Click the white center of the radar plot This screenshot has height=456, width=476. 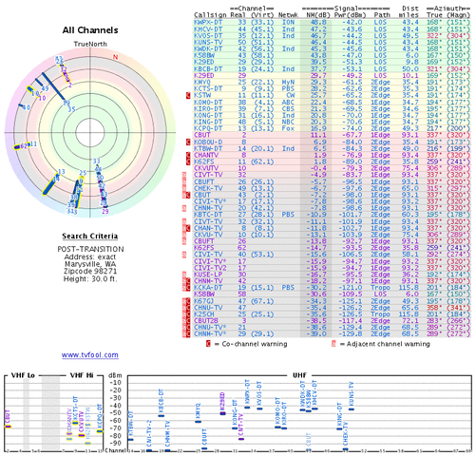90,133
